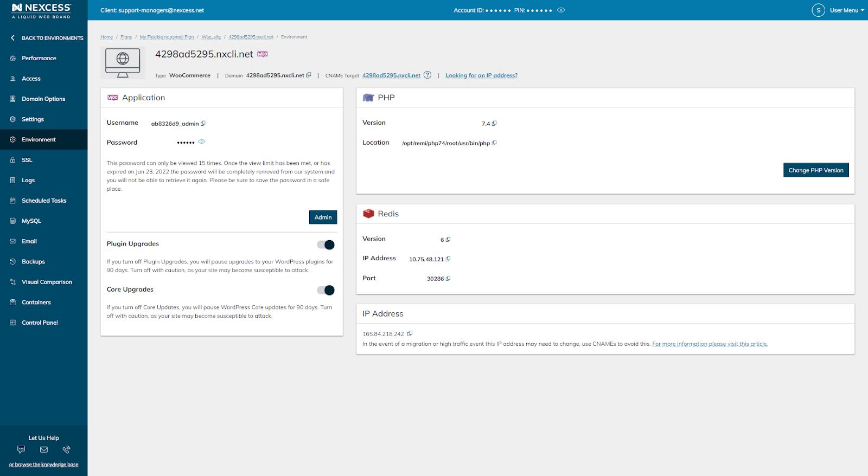Image resolution: width=868 pixels, height=476 pixels.
Task: Open the Home breadcrumb link
Action: point(106,37)
